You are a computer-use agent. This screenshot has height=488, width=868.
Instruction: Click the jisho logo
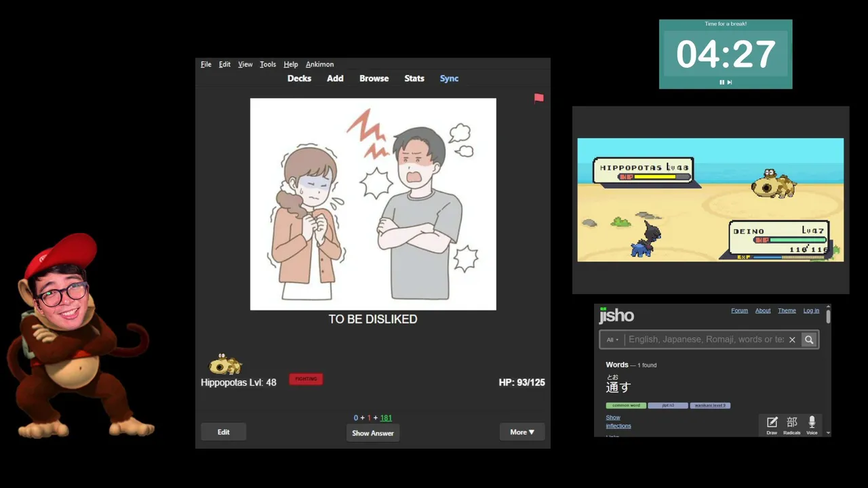(x=616, y=316)
